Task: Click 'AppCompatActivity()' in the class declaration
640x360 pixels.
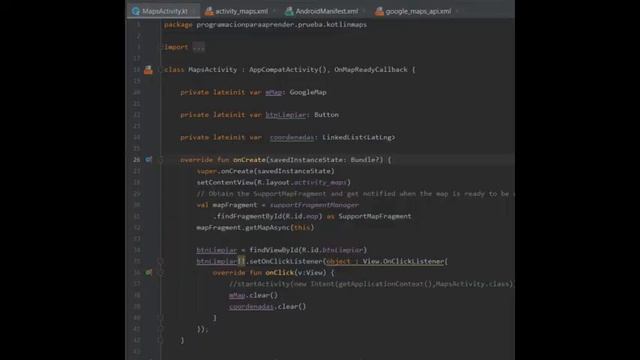Action: 288,69
